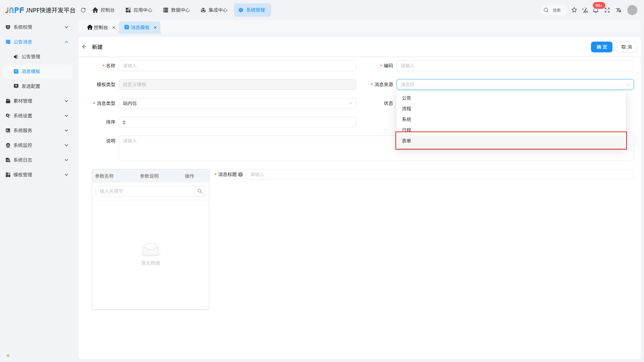
Task: Click the back arrow next to 新建
Action: pos(84,47)
